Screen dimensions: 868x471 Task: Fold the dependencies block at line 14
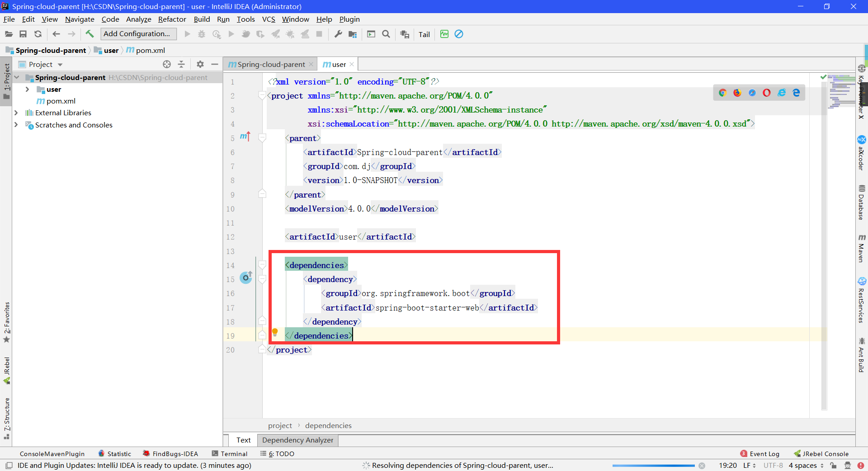pyautogui.click(x=262, y=265)
